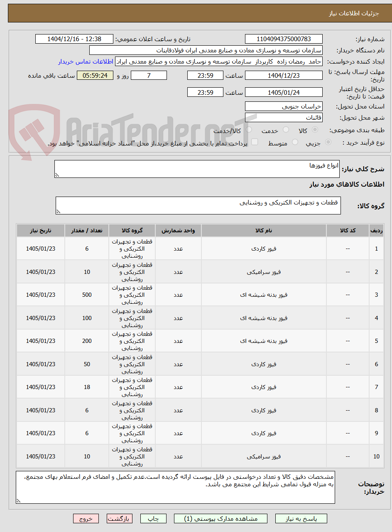Click item name in row 1 فیوز کاردی

click(x=264, y=249)
